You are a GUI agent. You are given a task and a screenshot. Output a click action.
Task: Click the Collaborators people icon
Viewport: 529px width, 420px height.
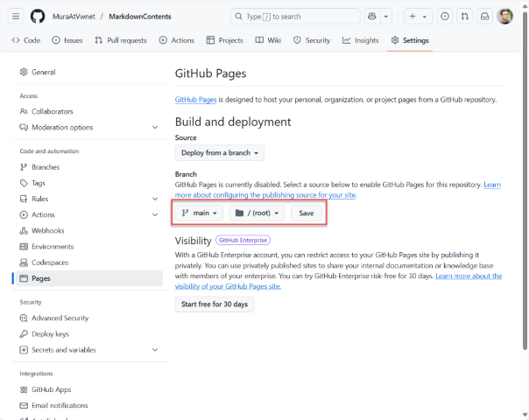tap(24, 112)
